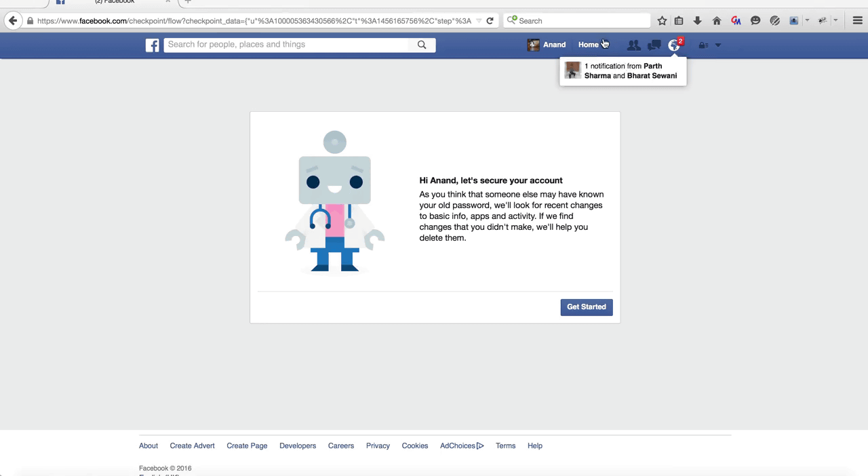The height and width of the screenshot is (476, 868).
Task: Expand the blue screenshot extension's dropdown arrow
Action: 807,21
